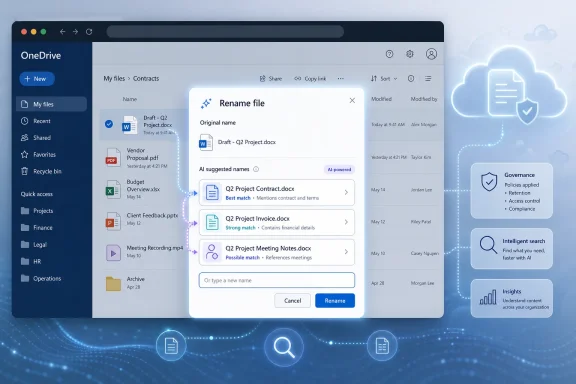This screenshot has height=384, width=576.
Task: Click the Cancel button
Action: (x=292, y=300)
